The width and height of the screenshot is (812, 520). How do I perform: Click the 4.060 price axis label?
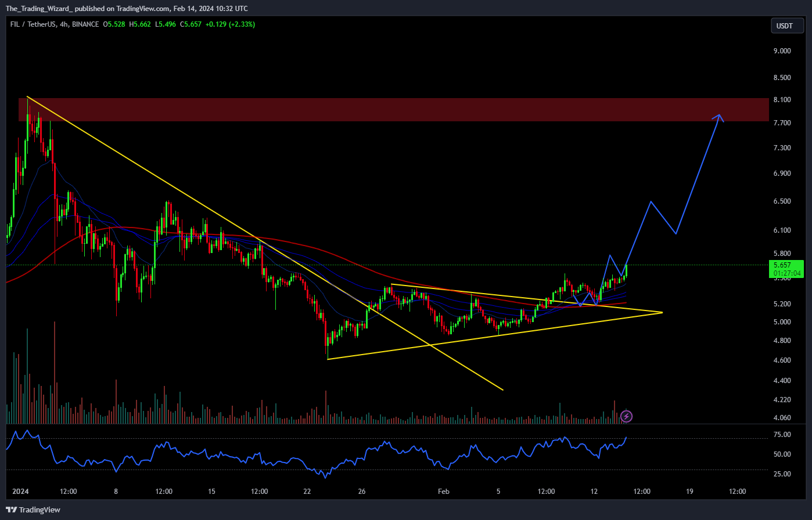click(x=782, y=418)
